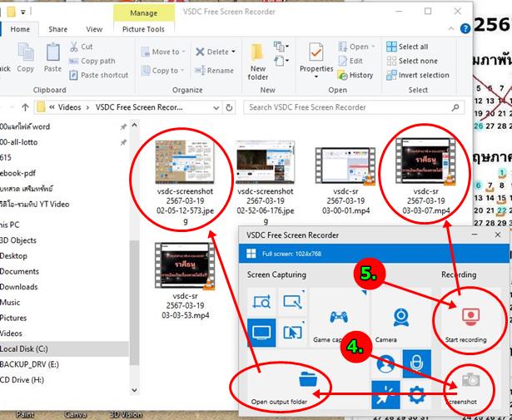Click the search magnifier icon
512x420 pixels.
coord(455,107)
